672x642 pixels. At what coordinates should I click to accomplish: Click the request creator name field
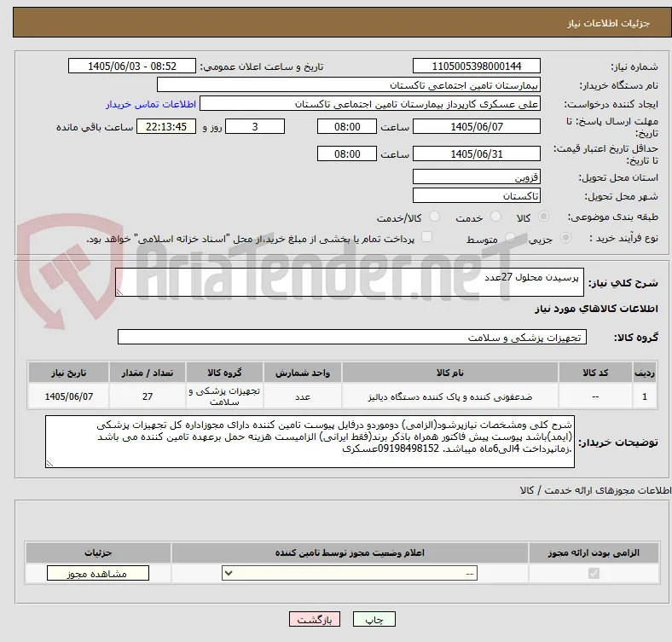[370, 104]
